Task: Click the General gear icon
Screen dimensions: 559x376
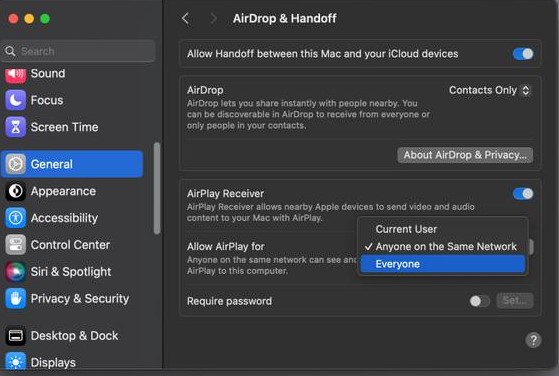Action: (15, 164)
